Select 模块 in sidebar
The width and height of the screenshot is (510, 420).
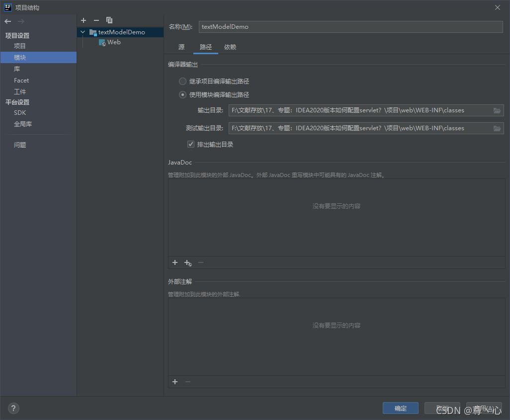click(x=38, y=58)
